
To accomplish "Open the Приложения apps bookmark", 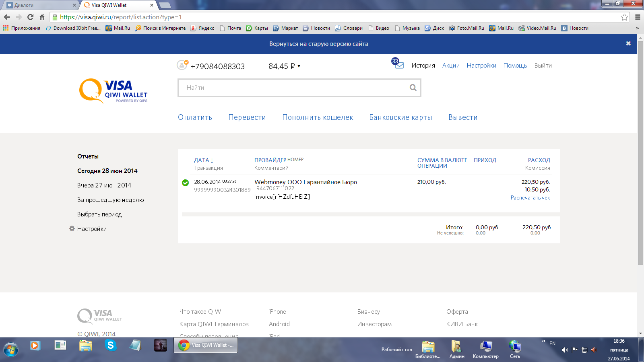I will tap(22, 28).
